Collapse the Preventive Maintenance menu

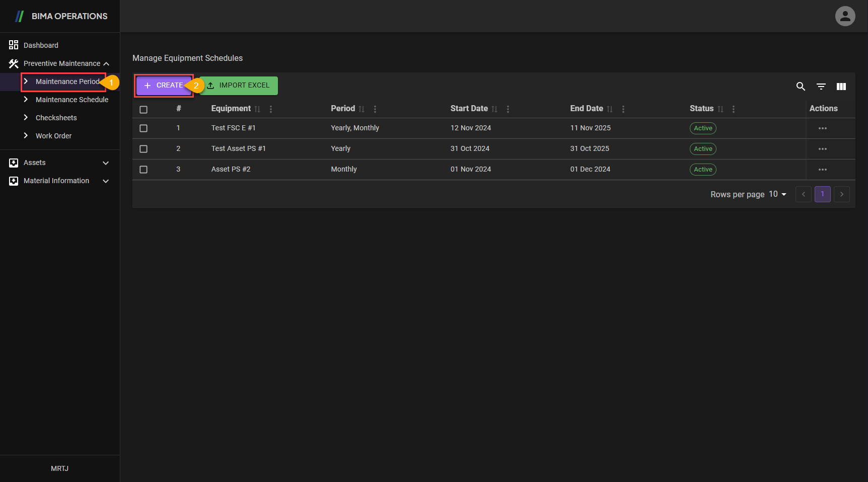pyautogui.click(x=106, y=63)
